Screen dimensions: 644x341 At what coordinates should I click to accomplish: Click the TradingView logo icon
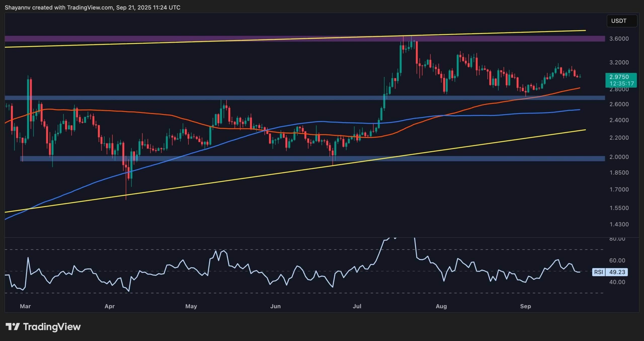13,326
